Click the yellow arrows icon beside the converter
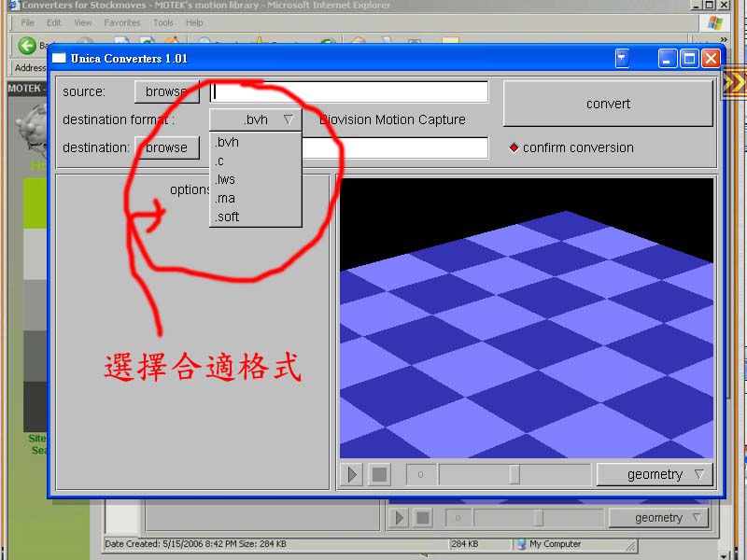Image resolution: width=747 pixels, height=560 pixels. (734, 82)
